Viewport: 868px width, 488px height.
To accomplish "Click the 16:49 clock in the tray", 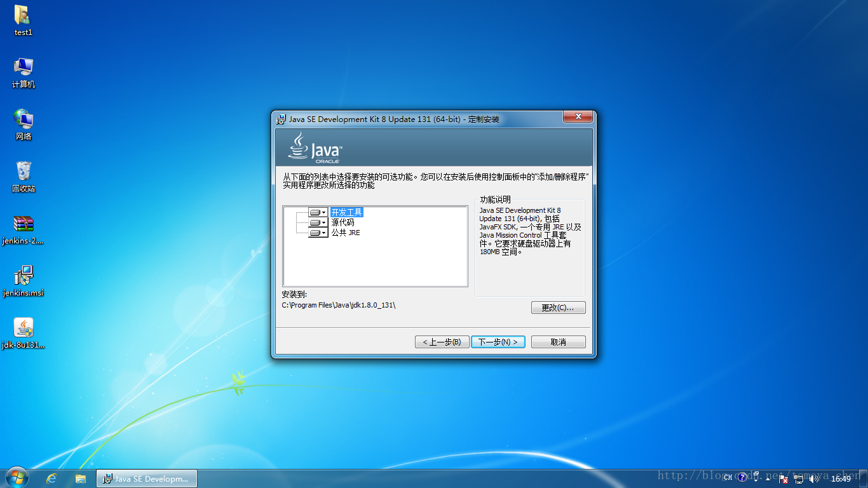I will (841, 478).
